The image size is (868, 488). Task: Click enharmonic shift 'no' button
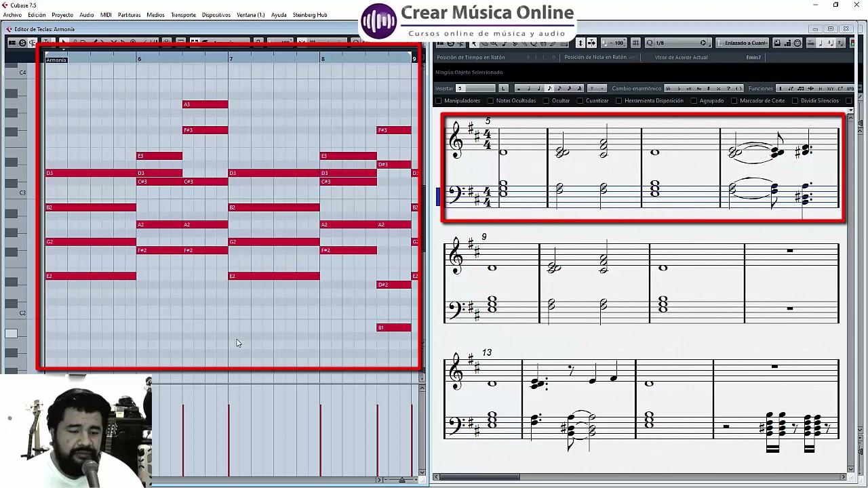[699, 88]
